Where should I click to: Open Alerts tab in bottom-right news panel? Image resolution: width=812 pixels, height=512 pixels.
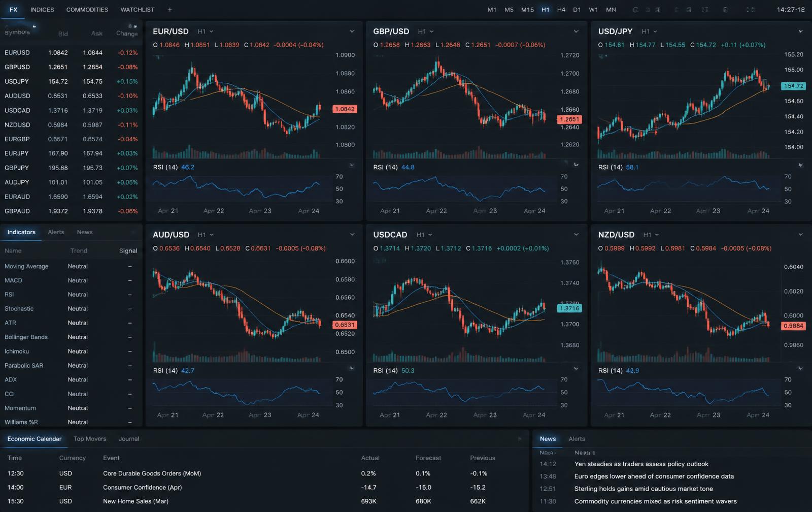pyautogui.click(x=577, y=439)
